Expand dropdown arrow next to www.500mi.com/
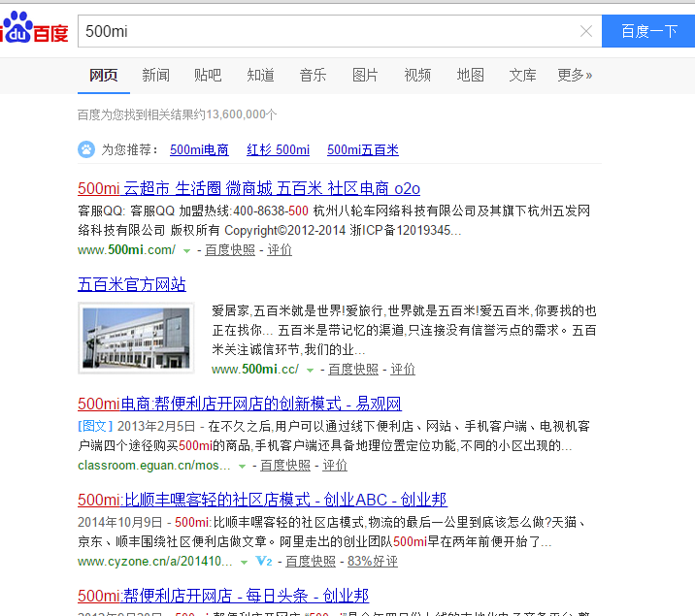 [186, 250]
